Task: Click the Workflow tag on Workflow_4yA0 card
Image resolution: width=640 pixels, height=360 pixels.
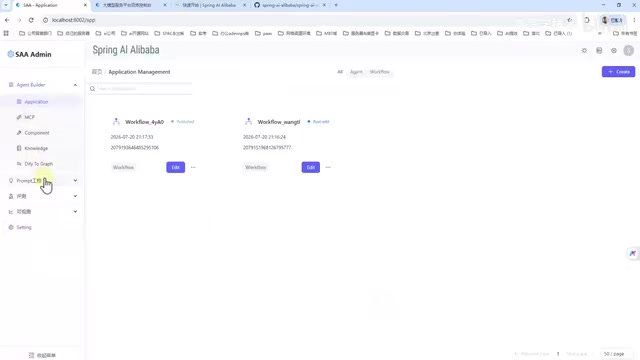Action: 123,167
